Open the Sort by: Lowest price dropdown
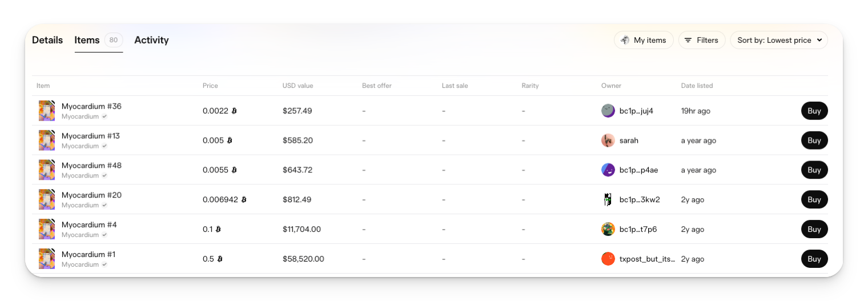 779,40
